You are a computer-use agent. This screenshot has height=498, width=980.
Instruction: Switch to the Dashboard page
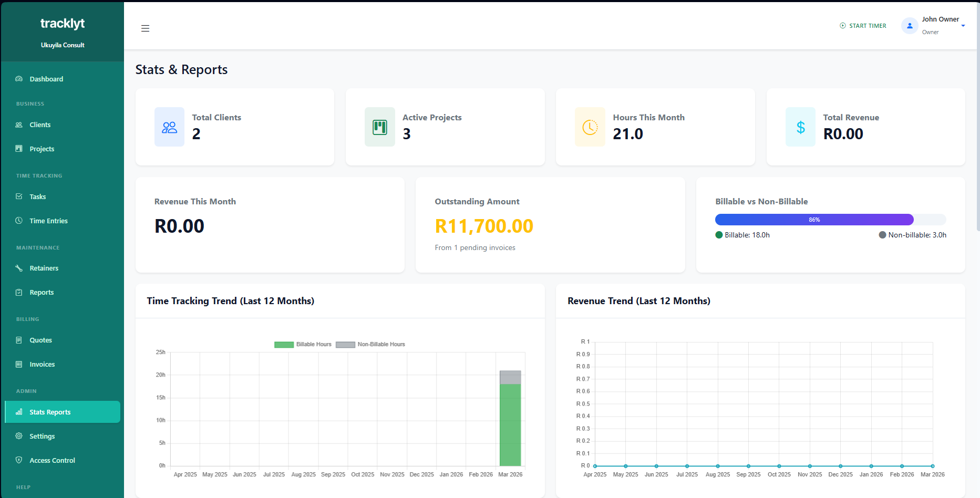[x=46, y=79]
